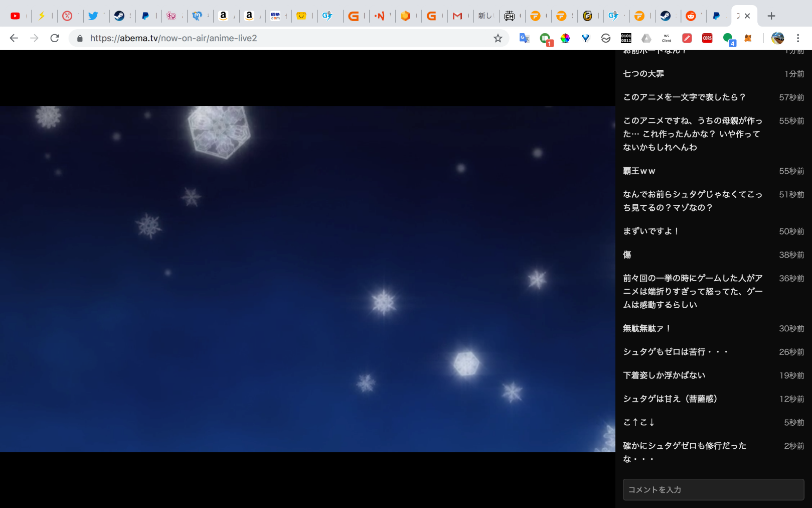This screenshot has width=812, height=508.
Task: Click the Google Translate extension icon
Action: pos(524,38)
